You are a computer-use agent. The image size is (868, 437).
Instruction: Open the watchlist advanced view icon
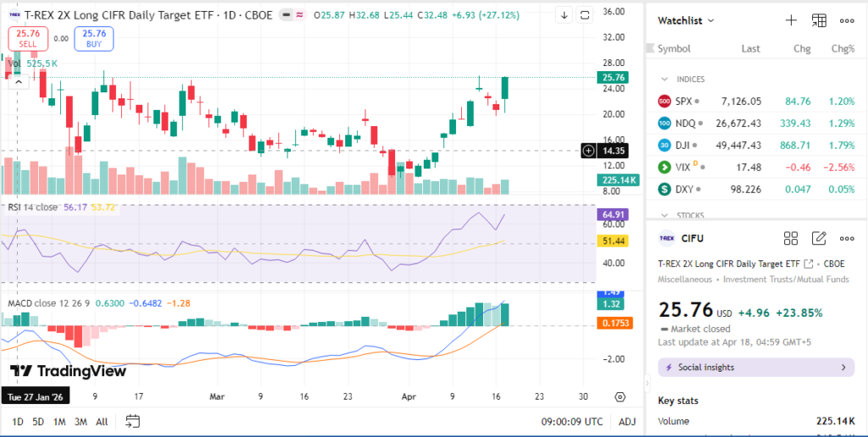click(819, 20)
